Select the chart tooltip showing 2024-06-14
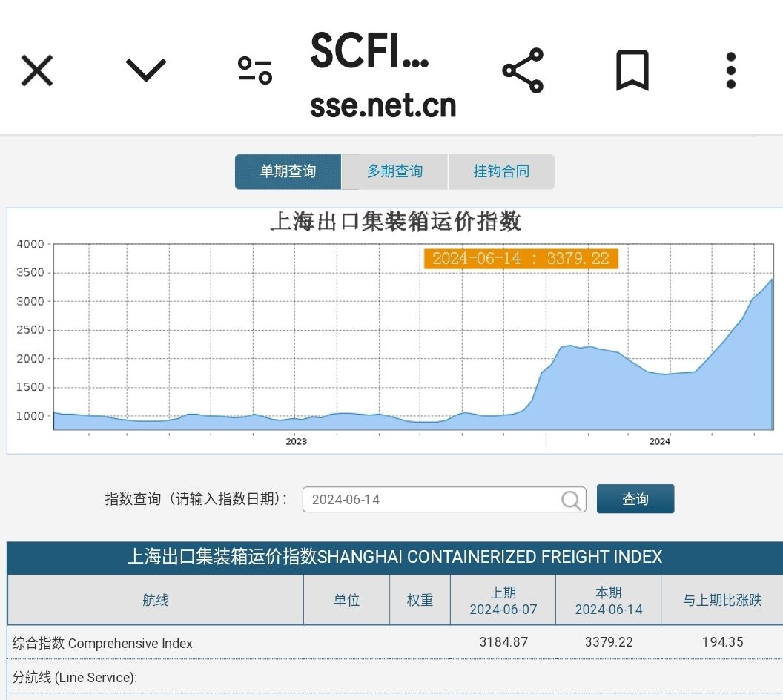This screenshot has width=783, height=700. point(520,259)
